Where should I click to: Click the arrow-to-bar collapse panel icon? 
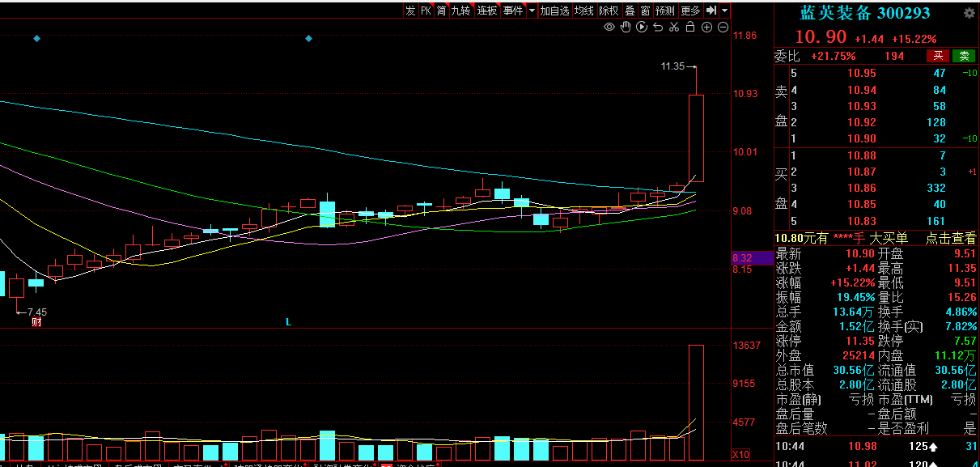[x=711, y=11]
